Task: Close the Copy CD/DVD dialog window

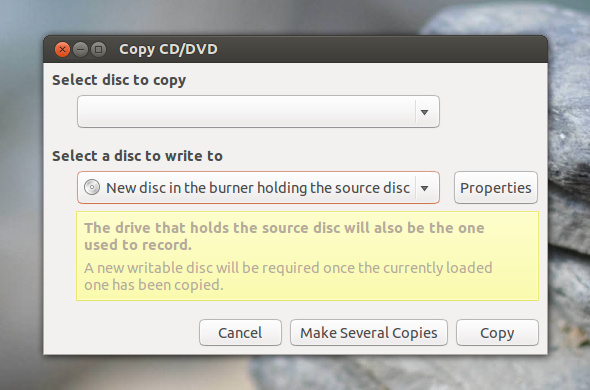Action: pyautogui.click(x=62, y=49)
